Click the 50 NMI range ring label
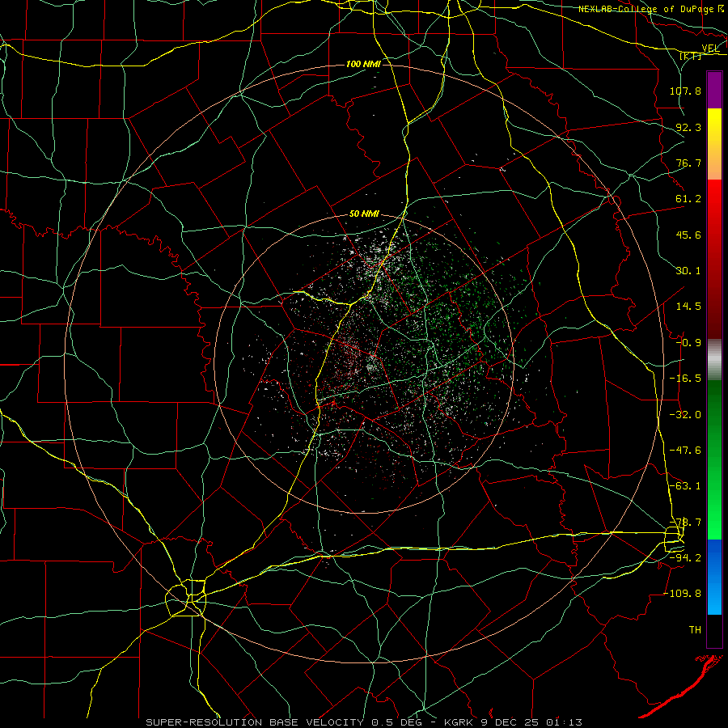728x728 pixels. 364,214
